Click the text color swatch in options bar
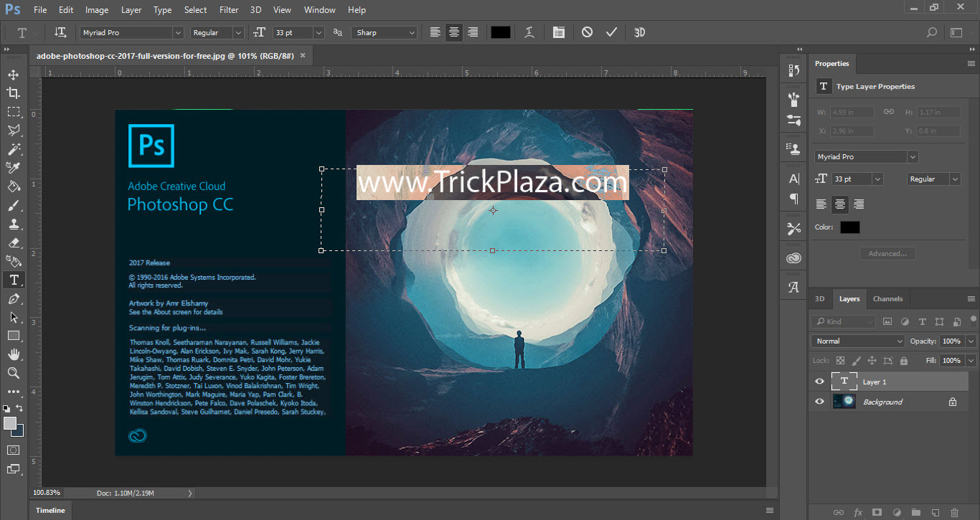 coord(501,32)
